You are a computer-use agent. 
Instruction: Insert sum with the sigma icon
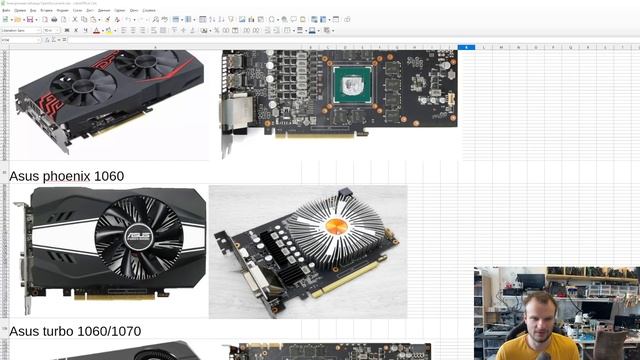click(53, 40)
